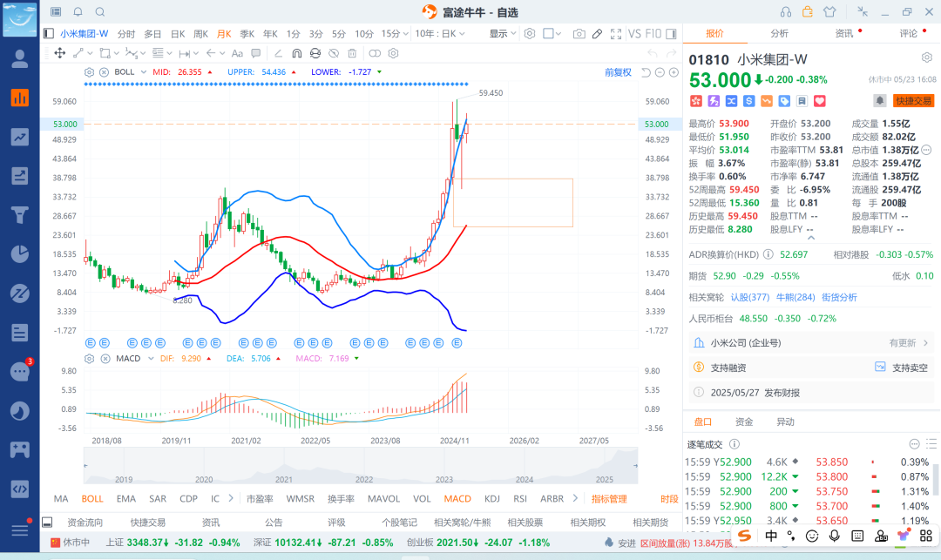Open the 10年 : 日K range dropdown
The image size is (941, 560).
click(x=440, y=34)
